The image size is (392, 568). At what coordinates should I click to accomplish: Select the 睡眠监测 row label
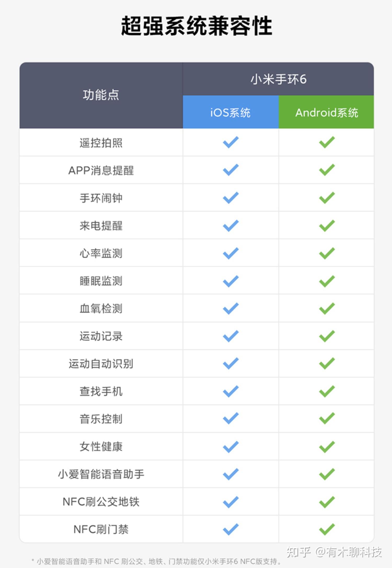101,281
